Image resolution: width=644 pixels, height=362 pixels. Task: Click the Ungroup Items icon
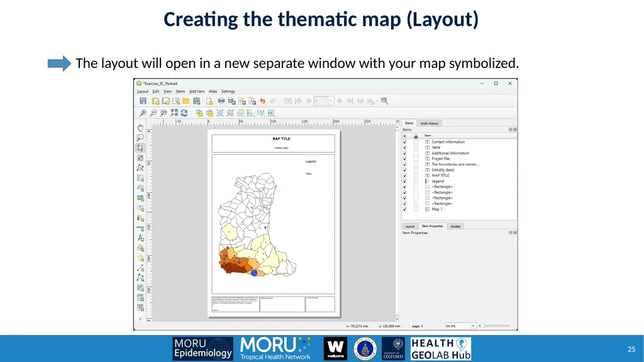coord(230,113)
